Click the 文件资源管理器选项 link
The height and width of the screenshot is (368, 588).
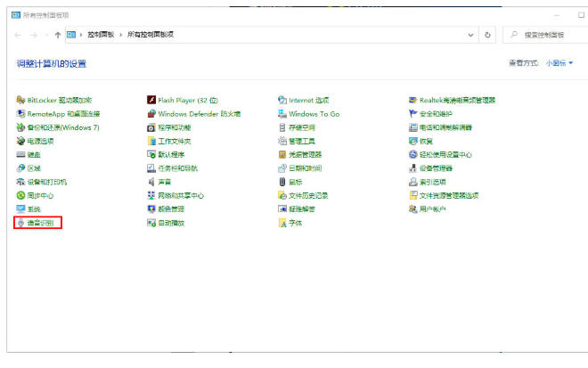(448, 195)
